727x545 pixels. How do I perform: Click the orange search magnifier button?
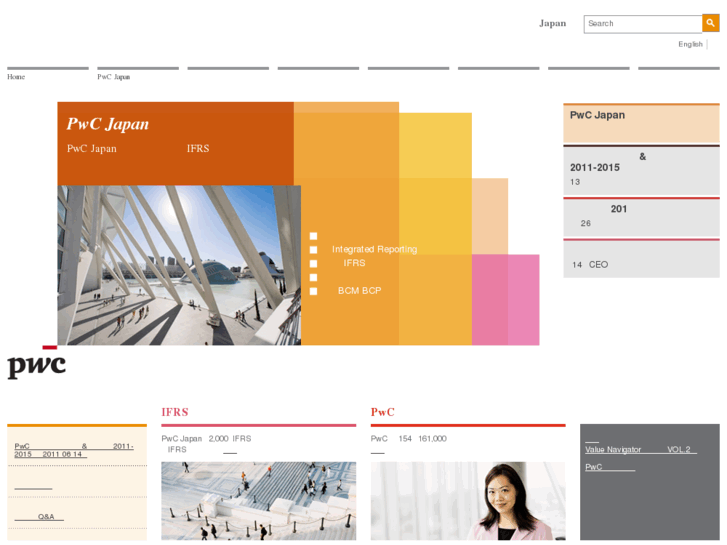[x=710, y=23]
